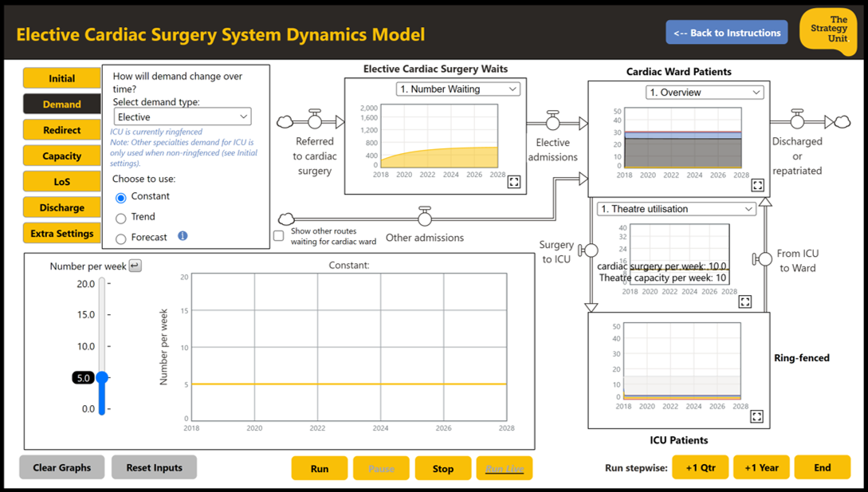Enable Show other routes waiting checkbox
The height and width of the screenshot is (492, 868).
(278, 236)
